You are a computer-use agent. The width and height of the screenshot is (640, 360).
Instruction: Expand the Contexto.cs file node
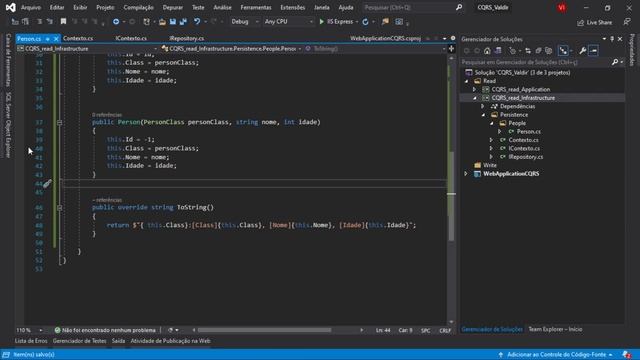(x=491, y=140)
